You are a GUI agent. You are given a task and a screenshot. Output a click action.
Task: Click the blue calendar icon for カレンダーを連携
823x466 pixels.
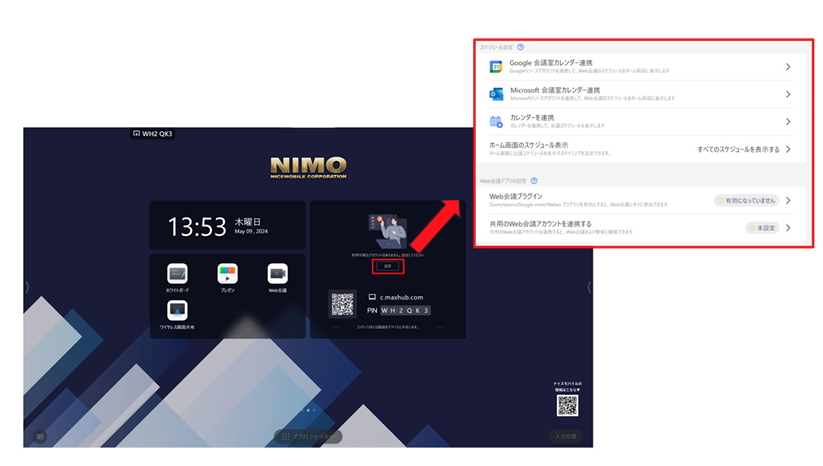point(496,122)
